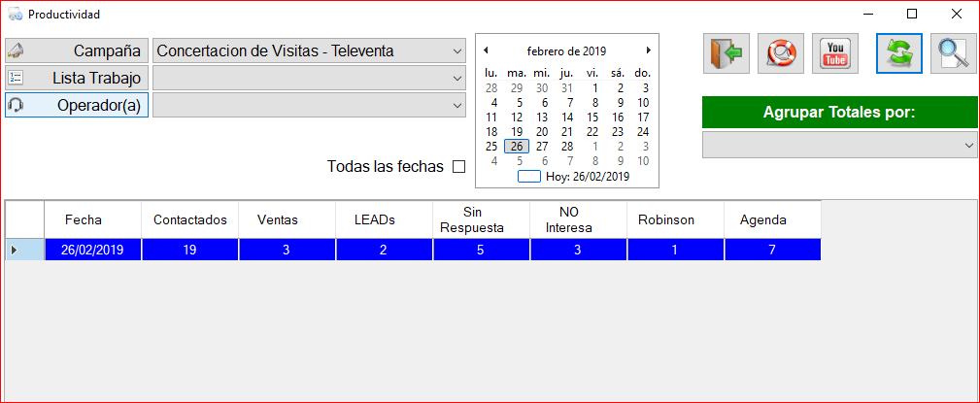Maximize the Productividad window
The width and height of the screenshot is (980, 403).
pyautogui.click(x=912, y=14)
